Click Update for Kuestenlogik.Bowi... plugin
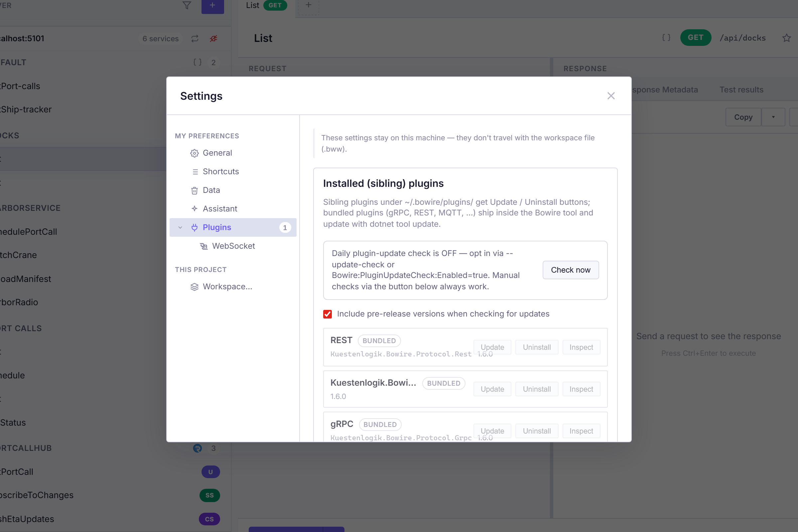The width and height of the screenshot is (798, 532). tap(492, 389)
